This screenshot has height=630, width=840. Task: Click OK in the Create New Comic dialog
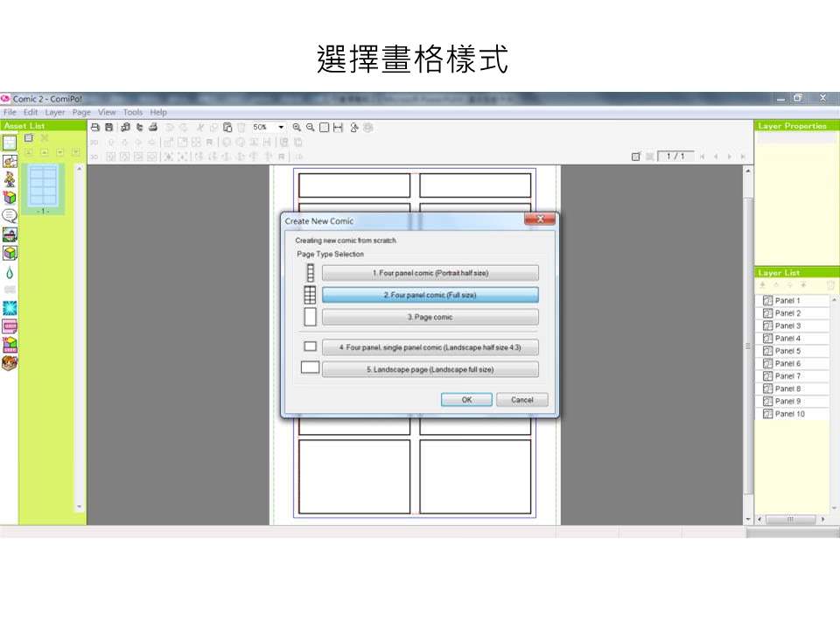click(466, 400)
